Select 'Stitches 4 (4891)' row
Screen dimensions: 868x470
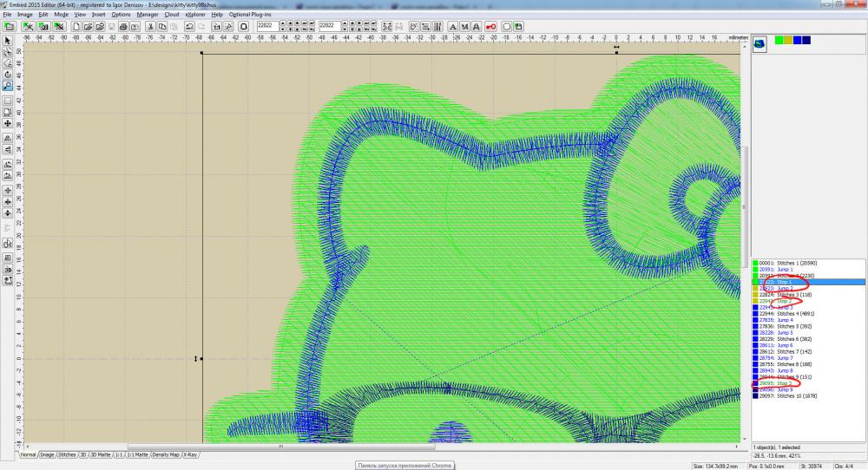pos(807,314)
